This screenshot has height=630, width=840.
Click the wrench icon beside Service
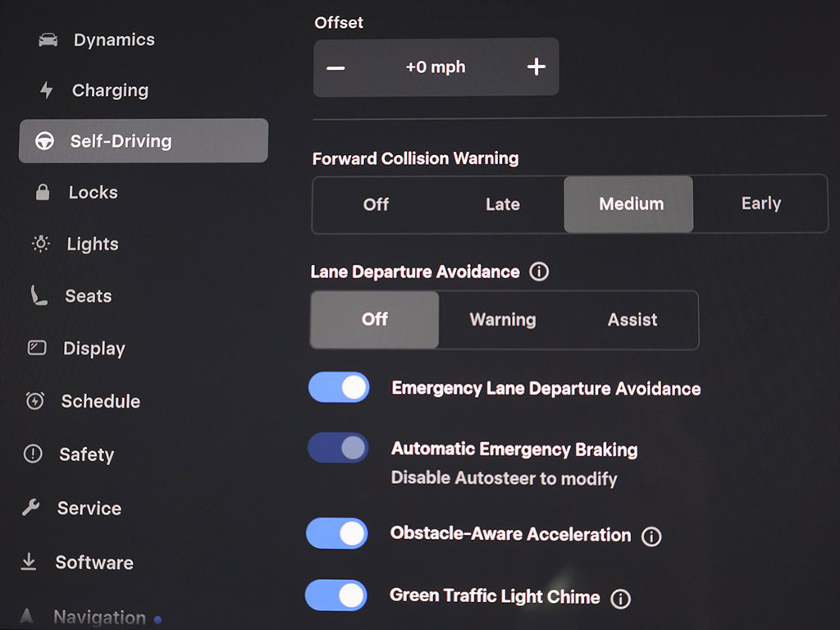31,507
